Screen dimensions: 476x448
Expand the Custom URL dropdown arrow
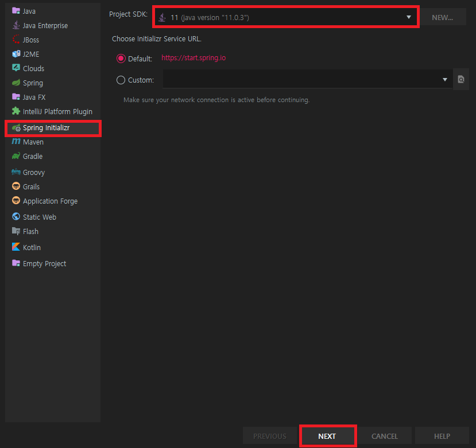pyautogui.click(x=445, y=80)
